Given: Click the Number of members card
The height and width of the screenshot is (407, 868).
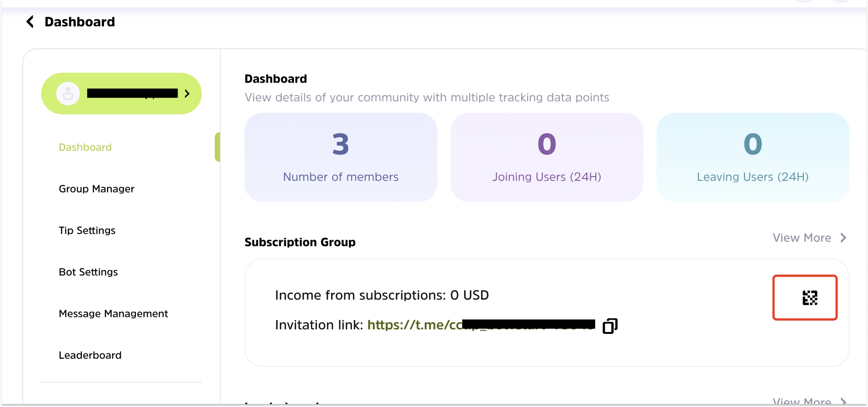Looking at the screenshot, I should [x=341, y=157].
